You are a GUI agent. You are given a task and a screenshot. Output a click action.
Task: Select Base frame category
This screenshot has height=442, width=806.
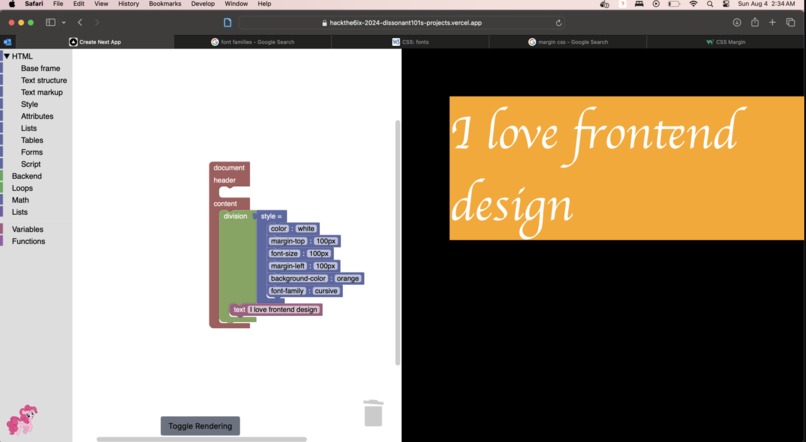(x=41, y=68)
